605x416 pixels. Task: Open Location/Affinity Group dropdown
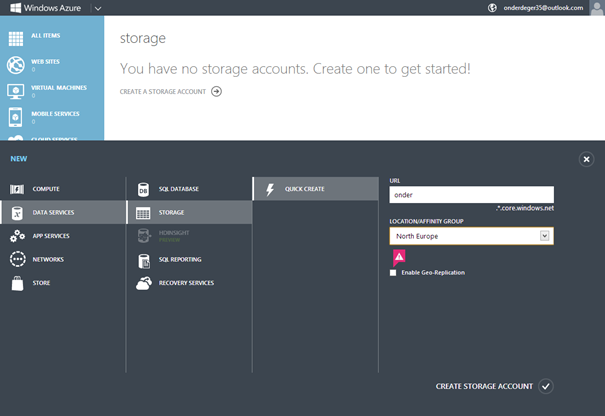tap(471, 236)
